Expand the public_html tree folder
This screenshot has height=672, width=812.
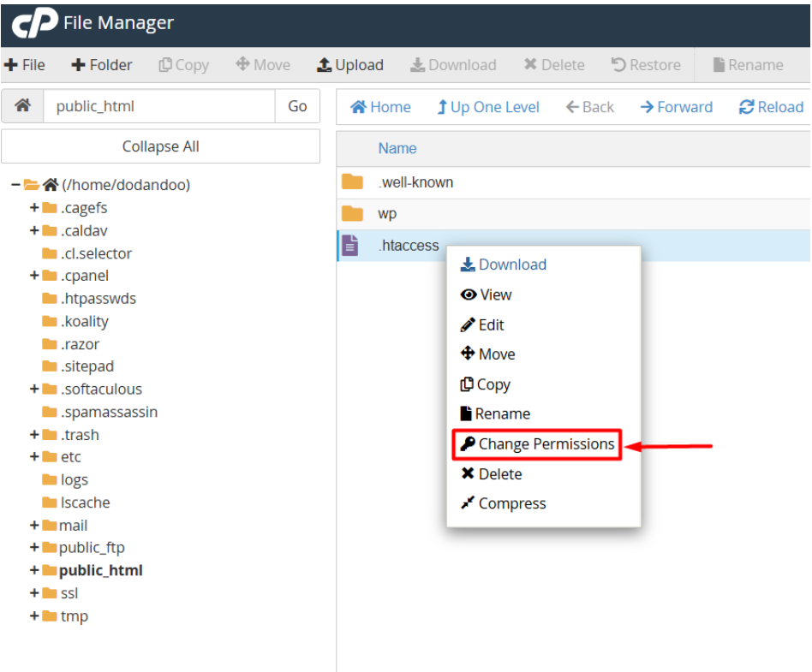pos(34,571)
